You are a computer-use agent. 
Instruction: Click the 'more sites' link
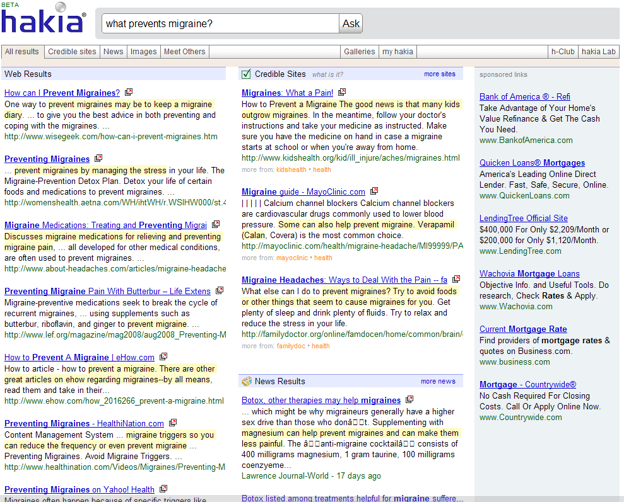point(439,74)
